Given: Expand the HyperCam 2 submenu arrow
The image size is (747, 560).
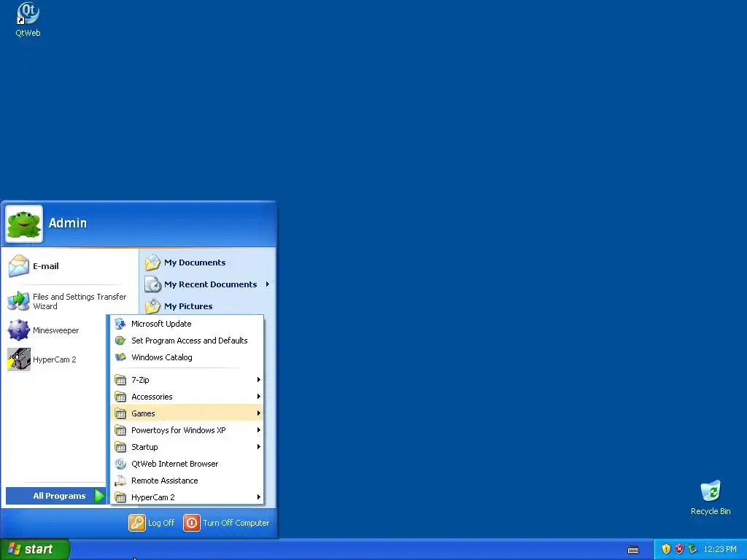Looking at the screenshot, I should coord(259,497).
